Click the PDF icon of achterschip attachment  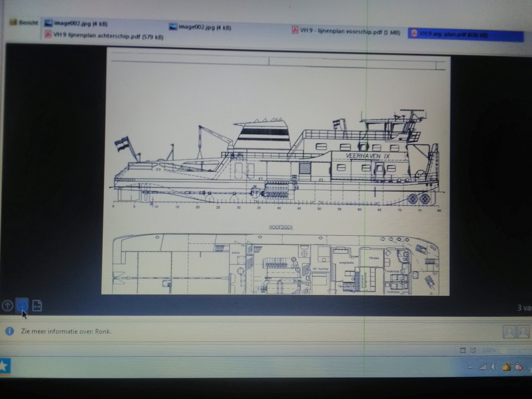click(48, 35)
